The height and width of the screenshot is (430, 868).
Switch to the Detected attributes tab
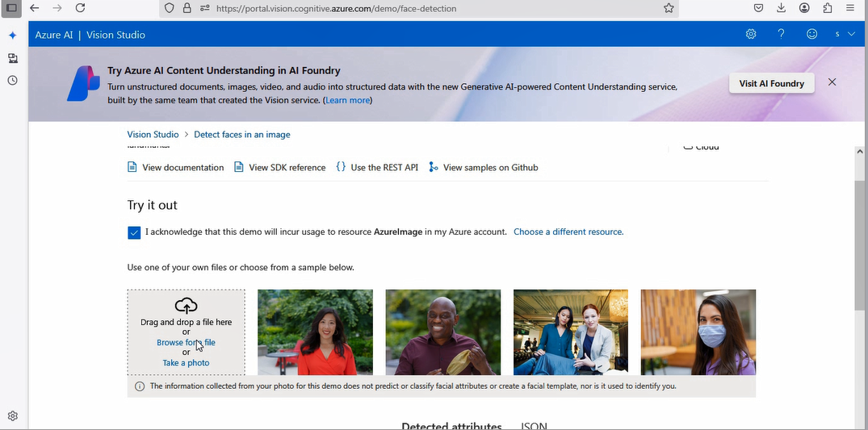pyautogui.click(x=451, y=427)
